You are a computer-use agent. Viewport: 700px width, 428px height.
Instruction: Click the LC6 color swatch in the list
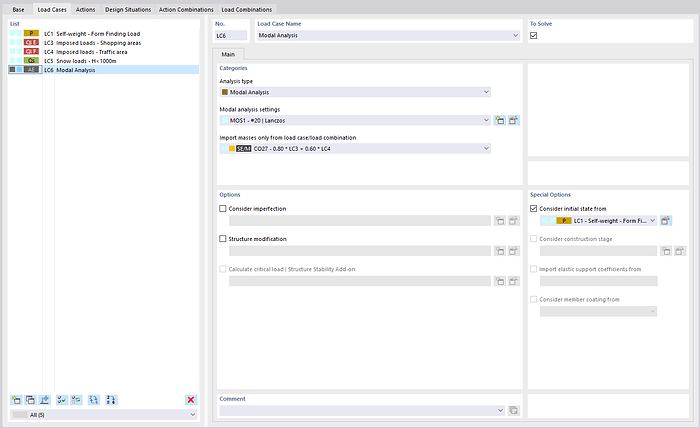pyautogui.click(x=32, y=70)
